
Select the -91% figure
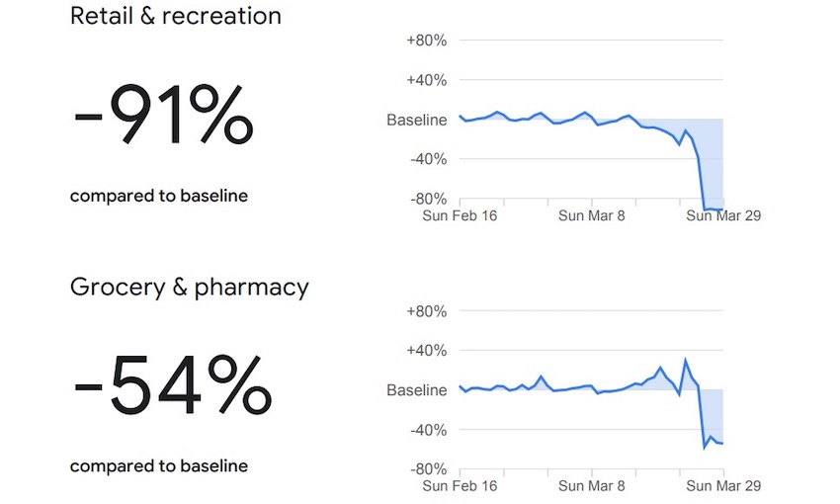point(163,119)
